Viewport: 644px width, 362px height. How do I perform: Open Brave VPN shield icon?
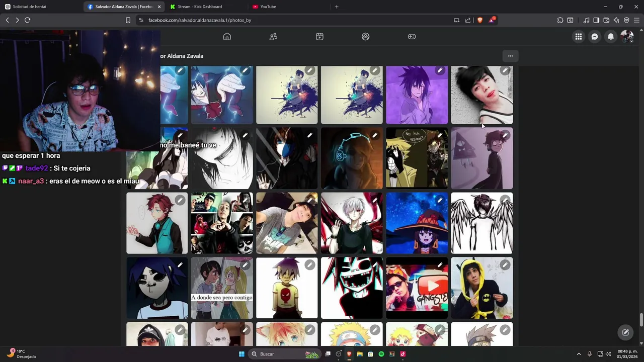626,20
